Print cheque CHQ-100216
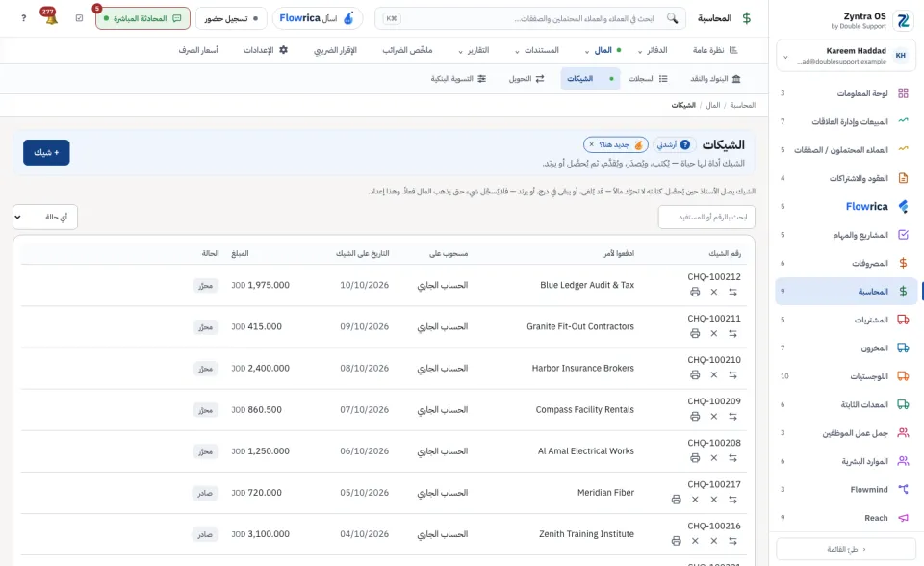Screen dimensions: 924x566 (x=676, y=541)
